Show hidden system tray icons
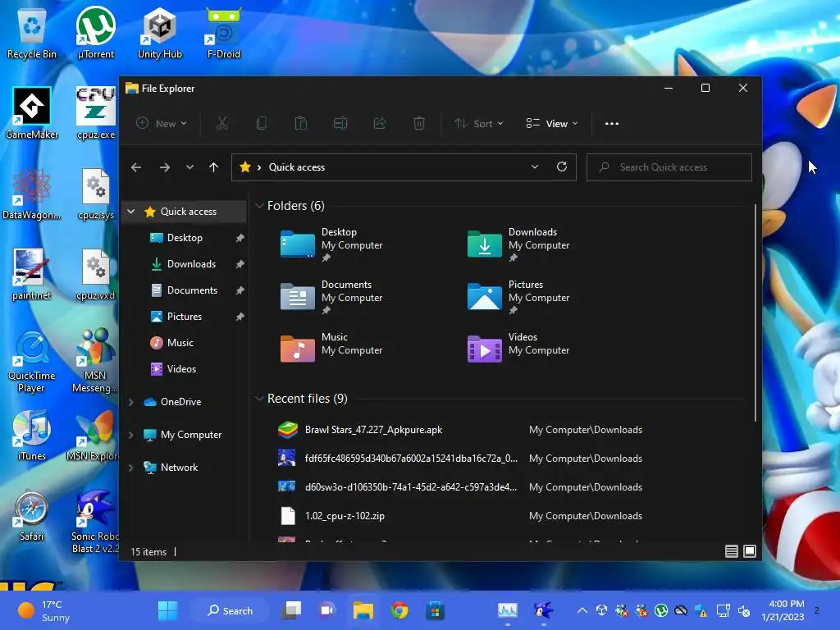Image resolution: width=840 pixels, height=630 pixels. click(582, 610)
